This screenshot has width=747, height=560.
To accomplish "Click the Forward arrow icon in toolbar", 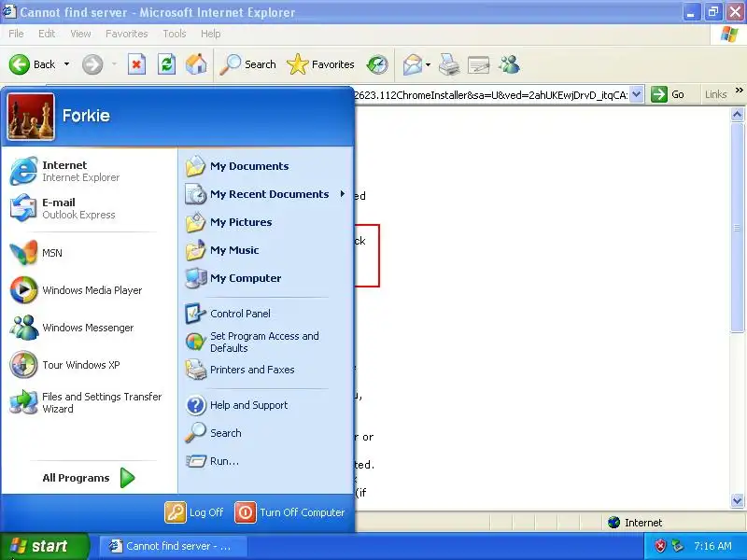I will [x=92, y=64].
